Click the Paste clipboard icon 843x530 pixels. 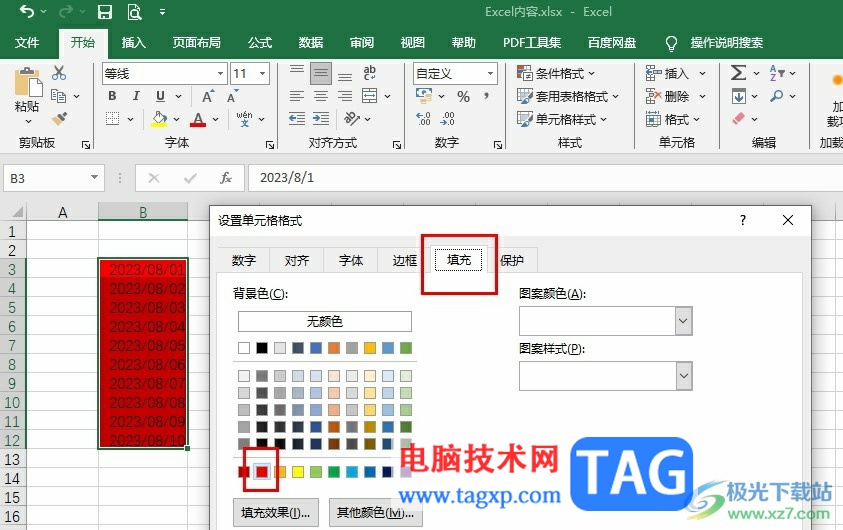27,82
